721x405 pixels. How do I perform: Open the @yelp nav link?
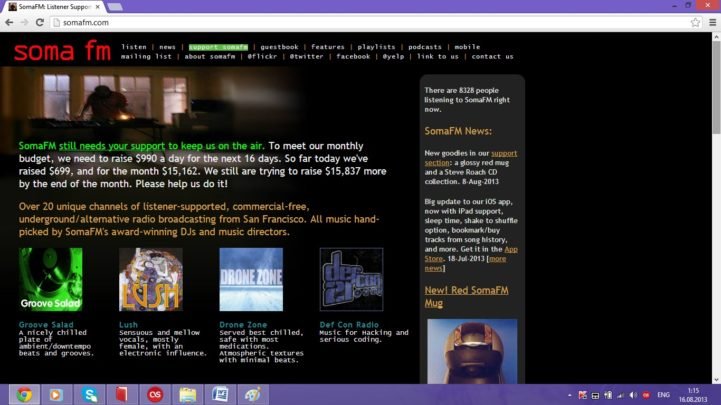393,57
